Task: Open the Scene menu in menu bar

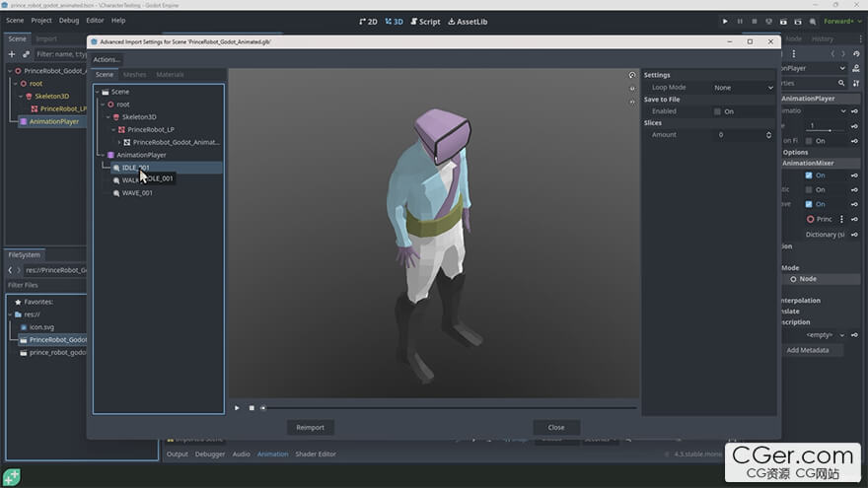Action: click(x=15, y=21)
